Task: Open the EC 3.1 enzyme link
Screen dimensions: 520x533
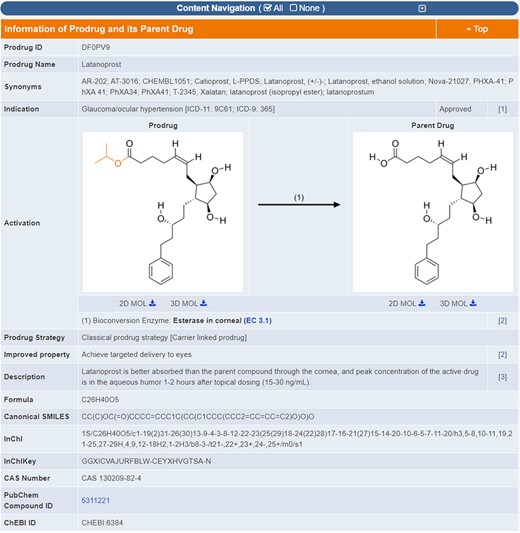Action: click(x=257, y=321)
